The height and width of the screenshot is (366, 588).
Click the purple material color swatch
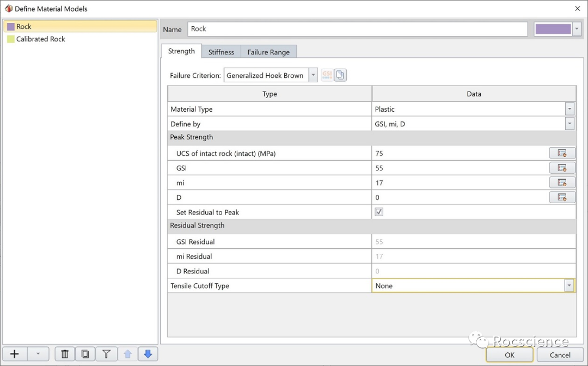click(x=553, y=29)
